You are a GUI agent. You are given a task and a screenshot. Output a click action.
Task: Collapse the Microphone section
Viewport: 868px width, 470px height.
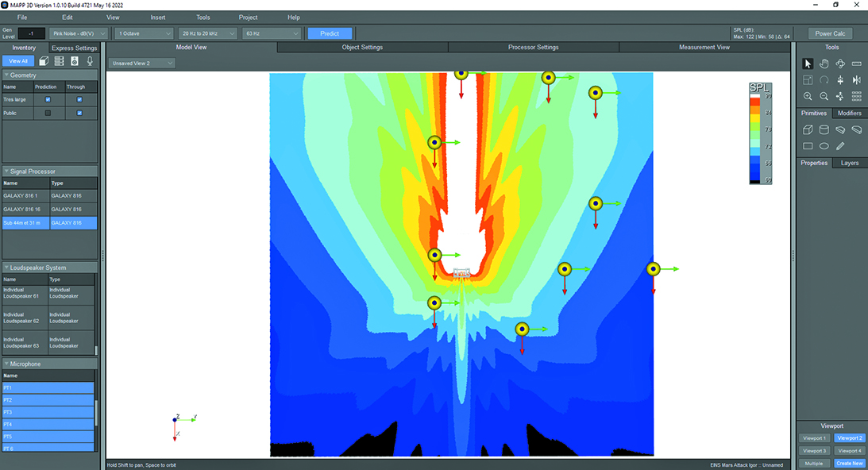tap(6, 364)
